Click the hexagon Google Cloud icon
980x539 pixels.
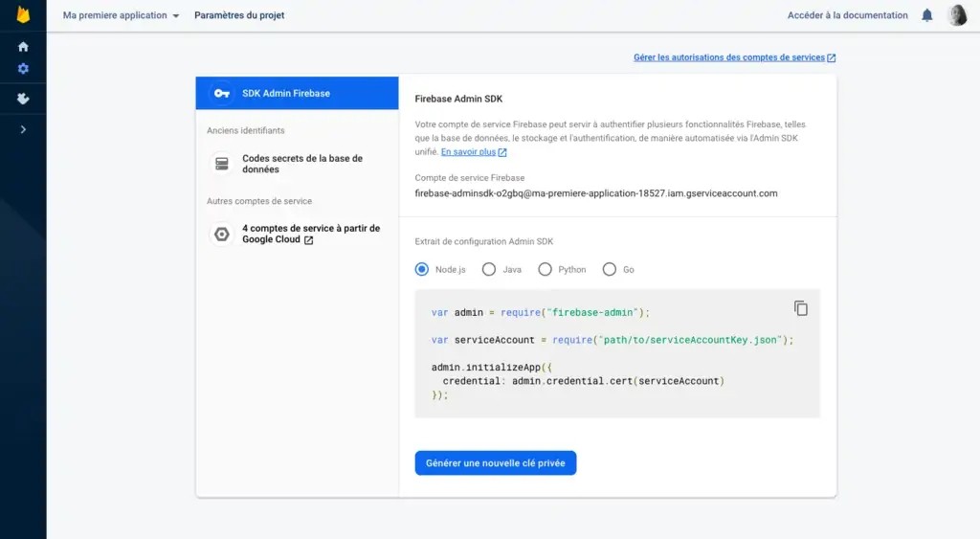[x=222, y=234]
